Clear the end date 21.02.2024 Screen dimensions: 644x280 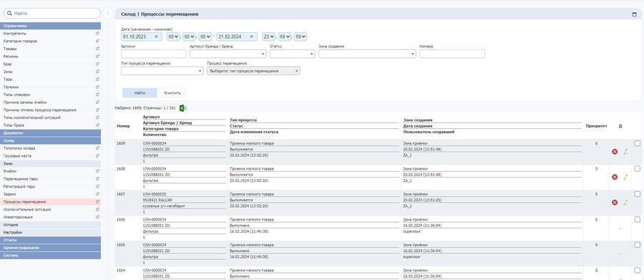pos(251,37)
